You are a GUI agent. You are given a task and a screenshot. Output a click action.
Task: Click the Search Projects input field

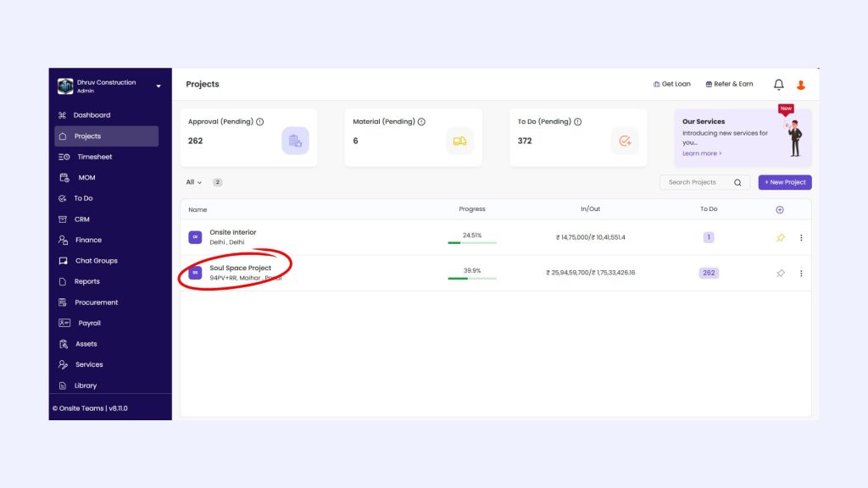[695, 182]
